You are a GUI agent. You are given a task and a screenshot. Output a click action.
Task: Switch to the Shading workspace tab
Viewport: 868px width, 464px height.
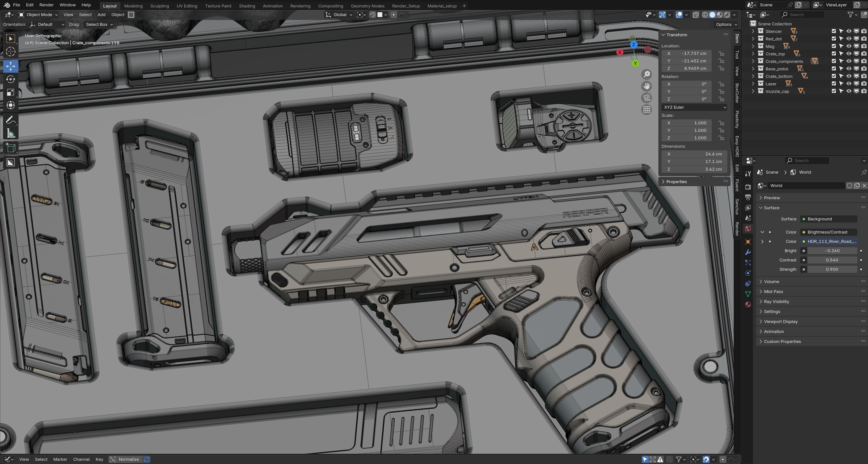(x=247, y=6)
